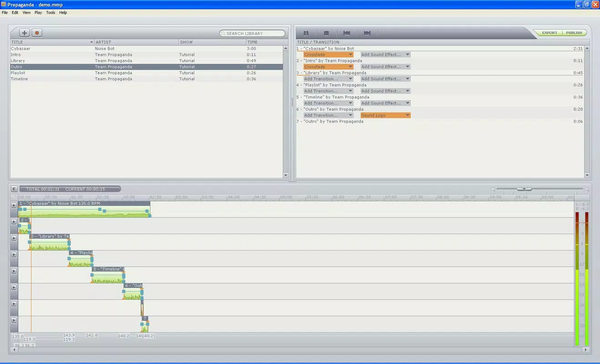Image resolution: width=600 pixels, height=364 pixels.
Task: Click in the Search Library field
Action: tap(252, 33)
